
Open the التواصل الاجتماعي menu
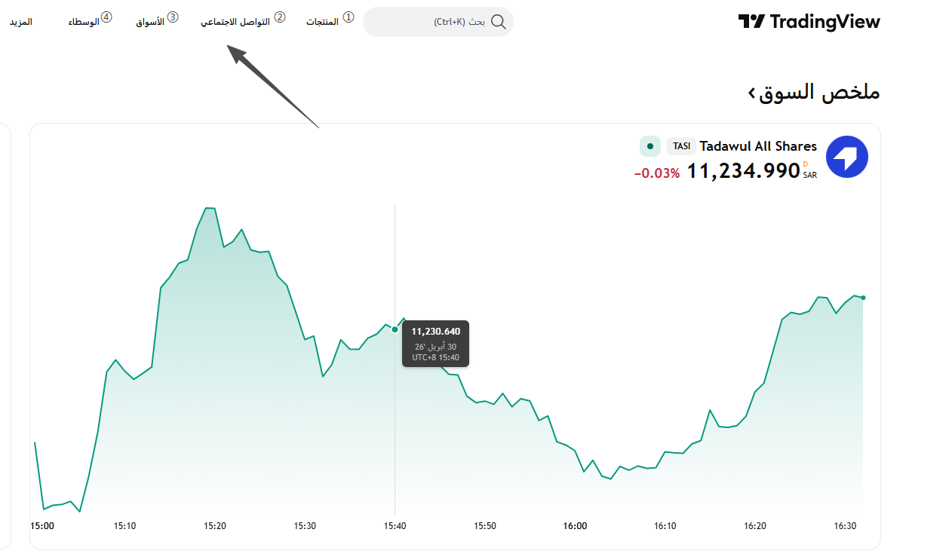pyautogui.click(x=235, y=23)
